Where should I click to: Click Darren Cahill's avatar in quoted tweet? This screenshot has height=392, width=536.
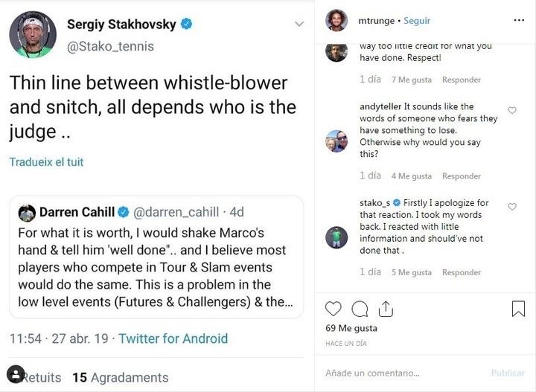click(28, 212)
